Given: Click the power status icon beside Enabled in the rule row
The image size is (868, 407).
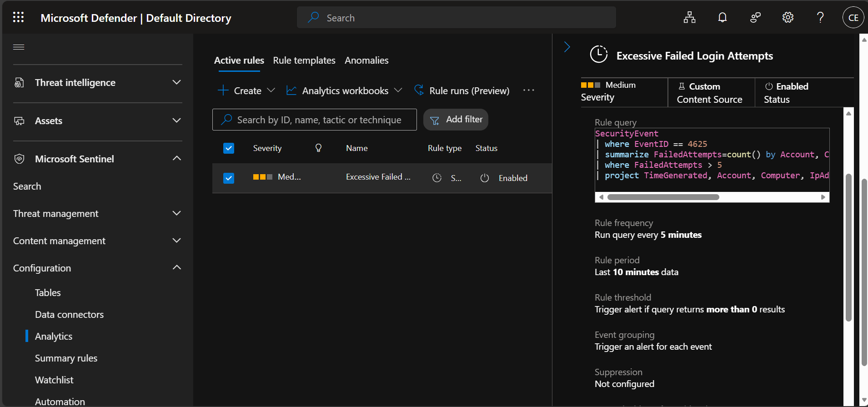Looking at the screenshot, I should coord(485,178).
